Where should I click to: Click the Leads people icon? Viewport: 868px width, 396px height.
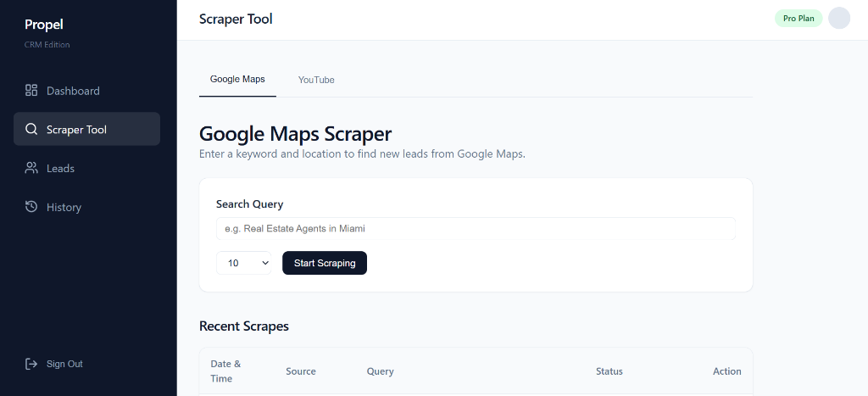pyautogui.click(x=31, y=168)
